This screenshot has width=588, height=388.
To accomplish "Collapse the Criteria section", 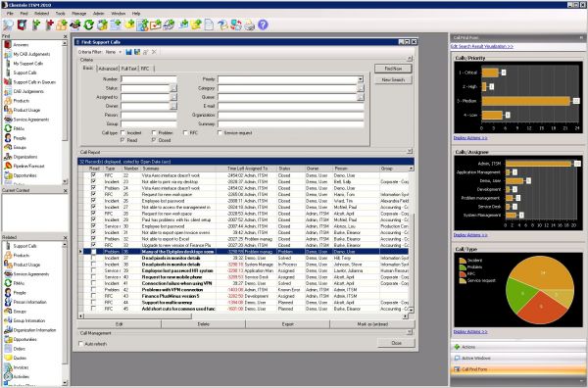I will tap(410, 59).
